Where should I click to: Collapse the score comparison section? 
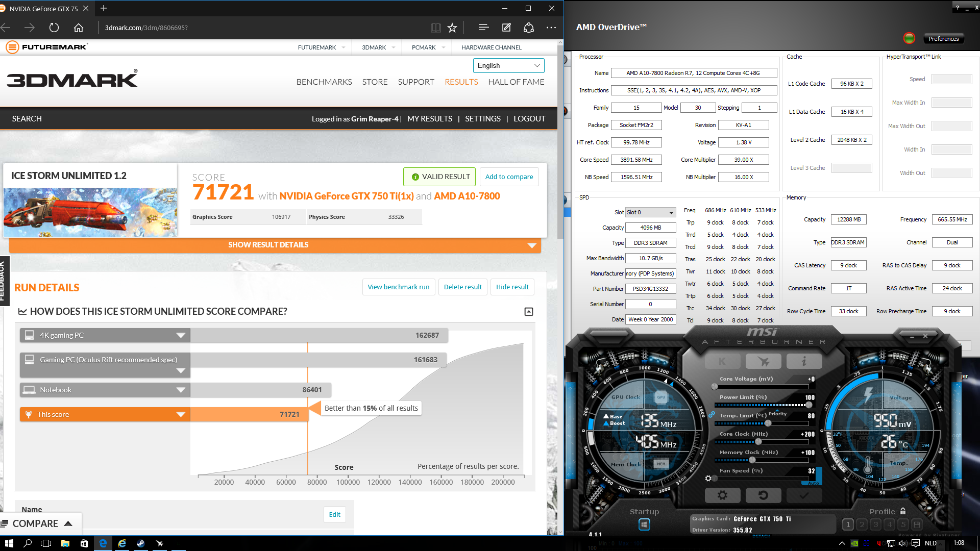pyautogui.click(x=529, y=311)
